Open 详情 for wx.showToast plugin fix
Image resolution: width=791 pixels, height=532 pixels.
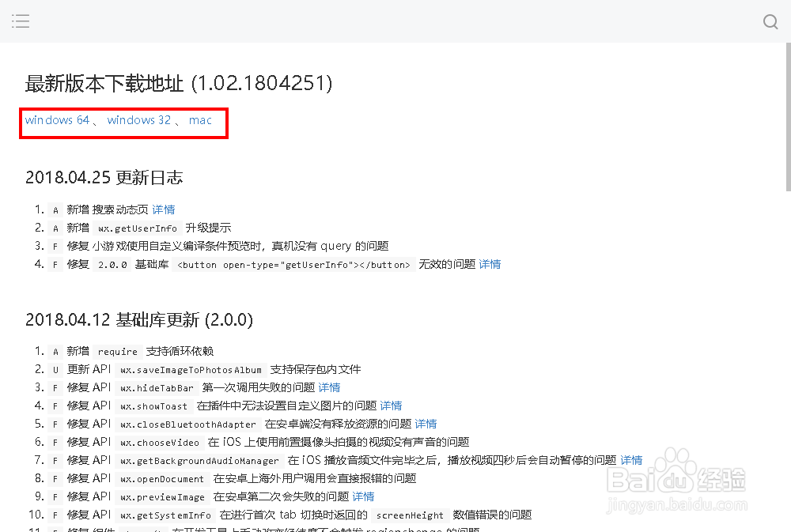(x=391, y=406)
